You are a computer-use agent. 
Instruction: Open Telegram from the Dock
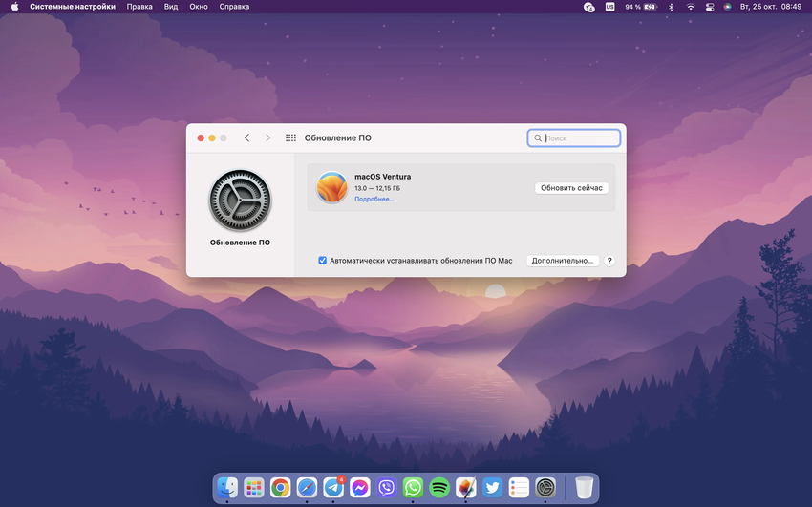(x=333, y=488)
